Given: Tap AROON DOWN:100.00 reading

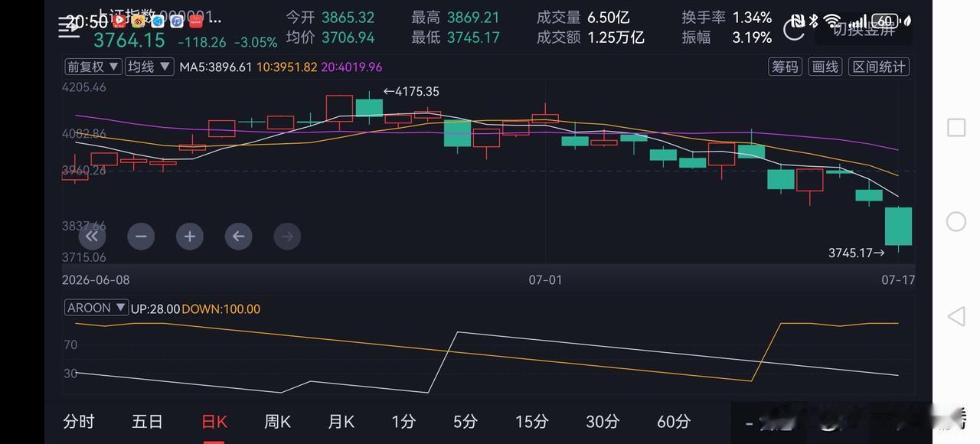Looking at the screenshot, I should coord(221,309).
